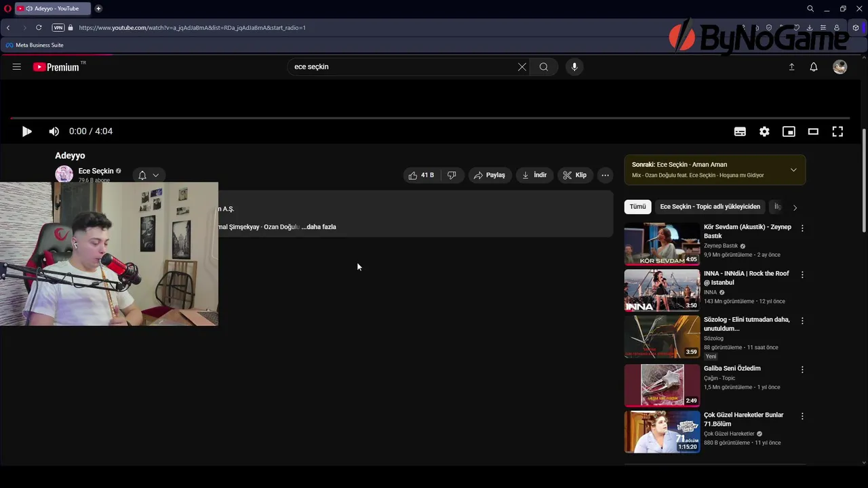
Task: Show more filter chips with right arrow
Action: 795,207
